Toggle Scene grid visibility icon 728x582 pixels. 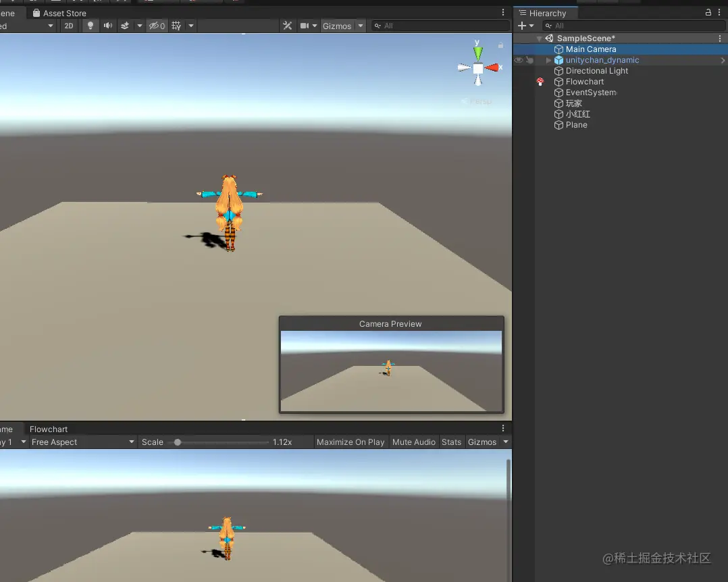pyautogui.click(x=176, y=26)
